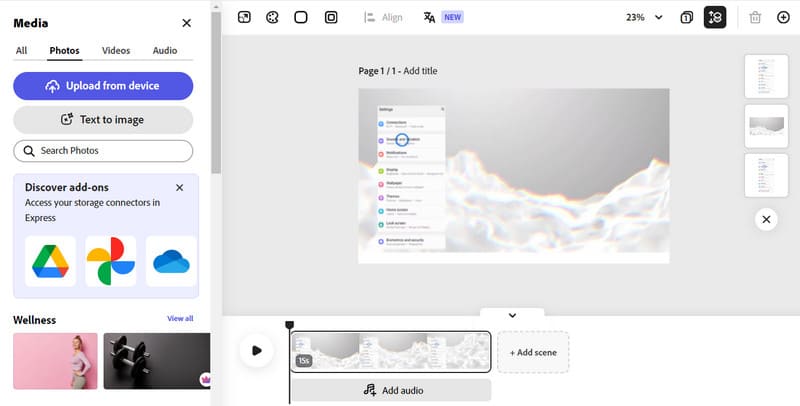Open the OneDrive add-on
This screenshot has width=800, height=406.
[171, 261]
